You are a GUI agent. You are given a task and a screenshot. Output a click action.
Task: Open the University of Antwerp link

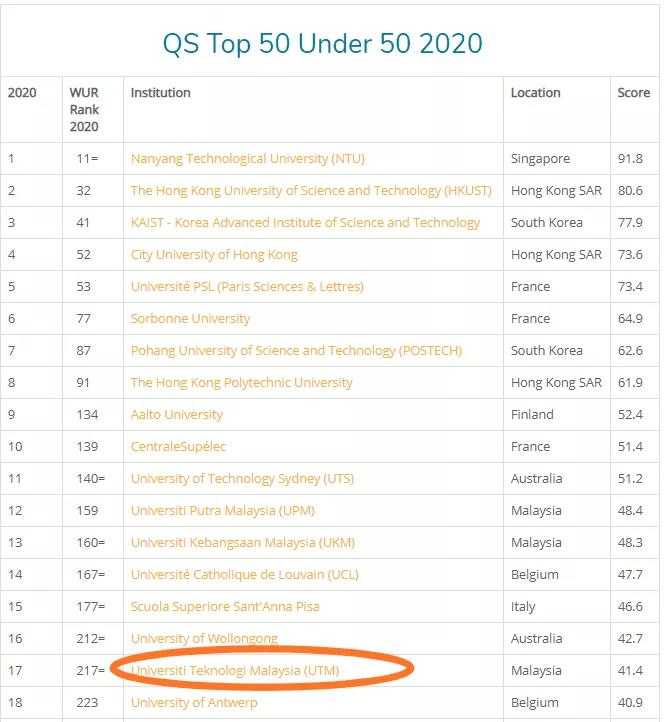click(194, 703)
